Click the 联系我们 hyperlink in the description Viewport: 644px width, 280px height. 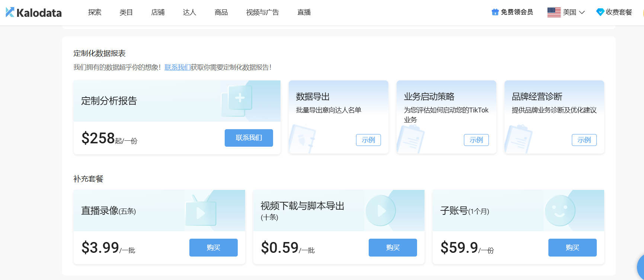coord(177,67)
